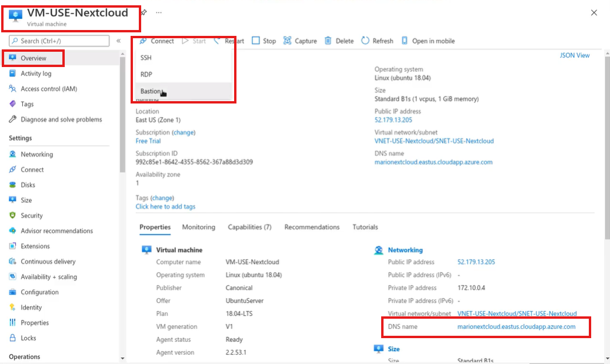
Task: Click the Networking icon in Settings
Action: point(12,154)
